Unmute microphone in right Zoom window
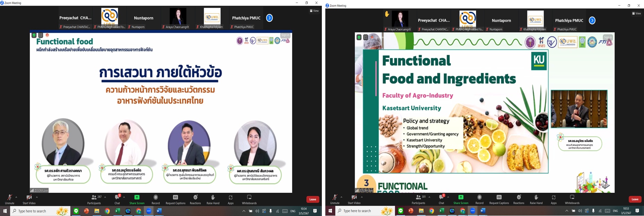The width and height of the screenshot is (644, 216). (x=335, y=199)
